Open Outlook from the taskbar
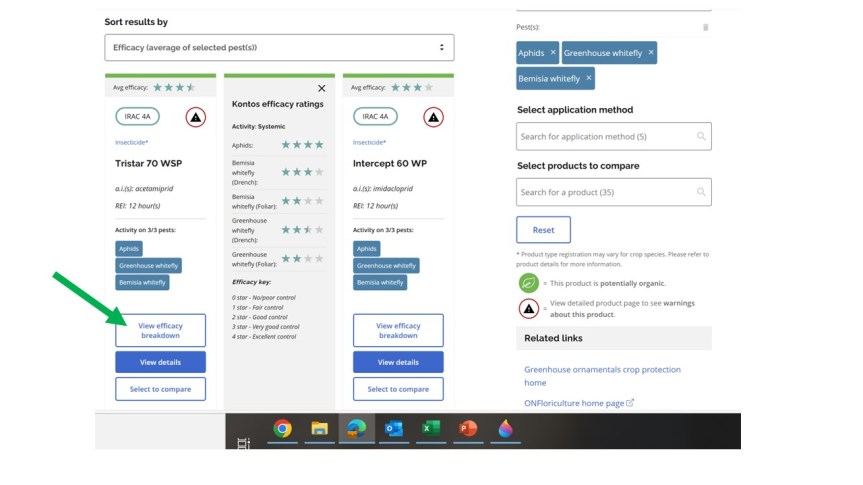Viewport: 863px width, 485px height. pos(394,428)
